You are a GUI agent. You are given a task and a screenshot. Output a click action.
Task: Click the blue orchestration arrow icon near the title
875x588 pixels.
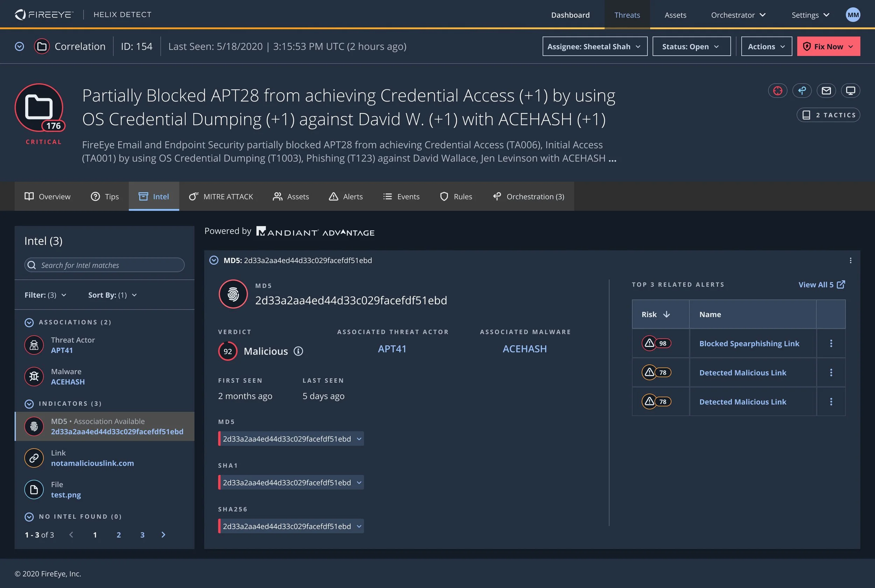[x=802, y=90]
